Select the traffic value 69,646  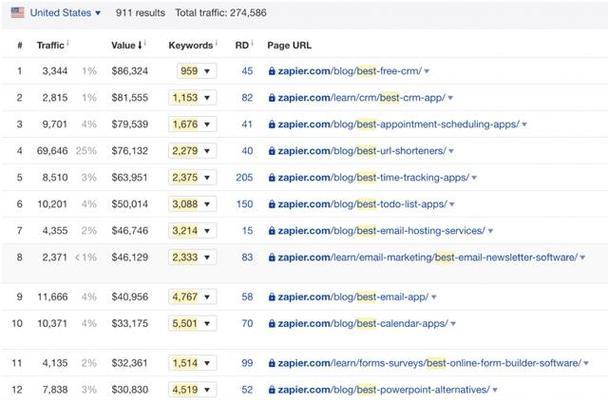point(52,151)
